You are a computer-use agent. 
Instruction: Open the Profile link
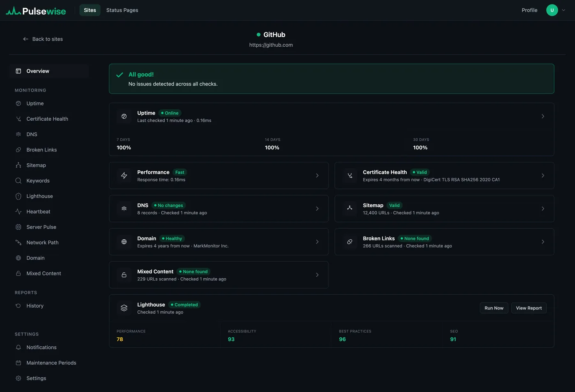click(529, 10)
